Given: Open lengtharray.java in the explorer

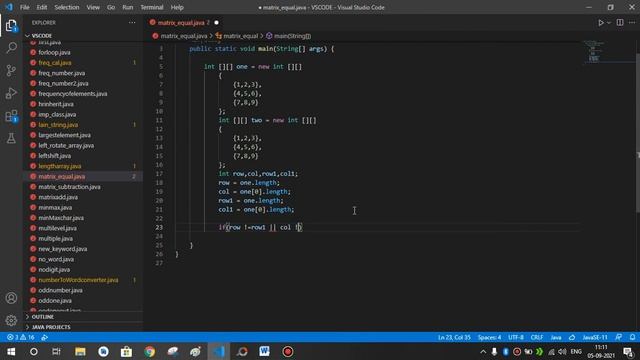Looking at the screenshot, I should tap(60, 166).
